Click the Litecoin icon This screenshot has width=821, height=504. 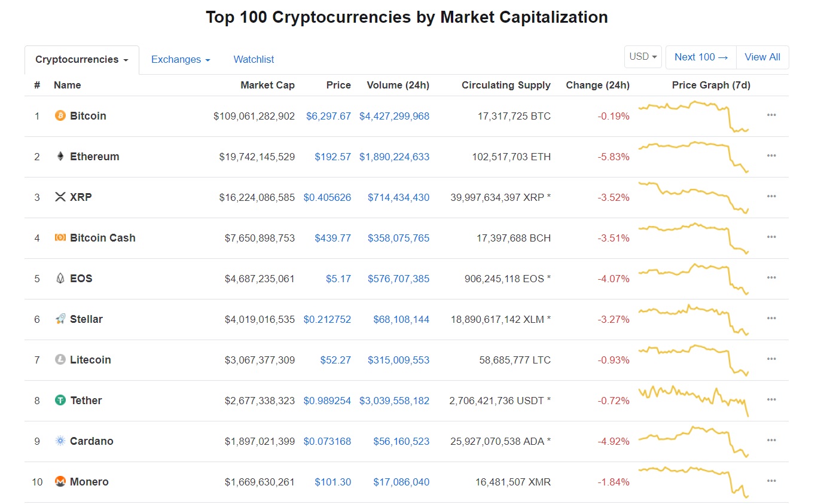click(59, 359)
